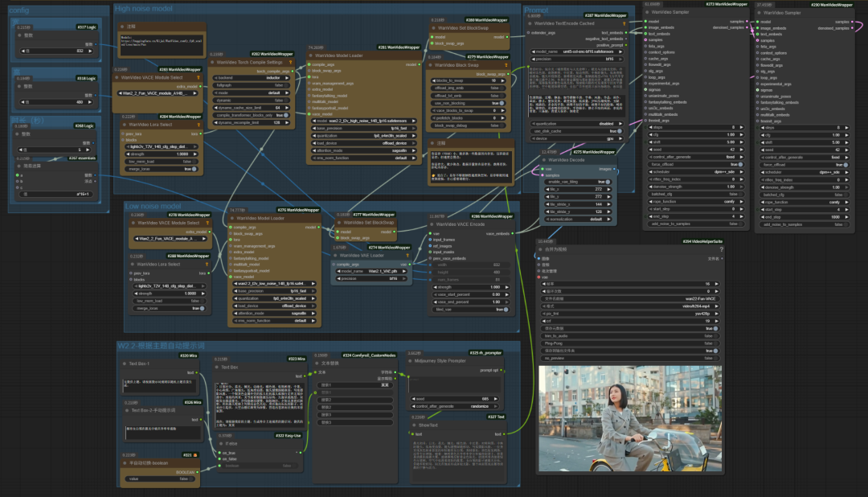
Task: Open help icon on WanVideo VAE Loader
Action: 408,256
